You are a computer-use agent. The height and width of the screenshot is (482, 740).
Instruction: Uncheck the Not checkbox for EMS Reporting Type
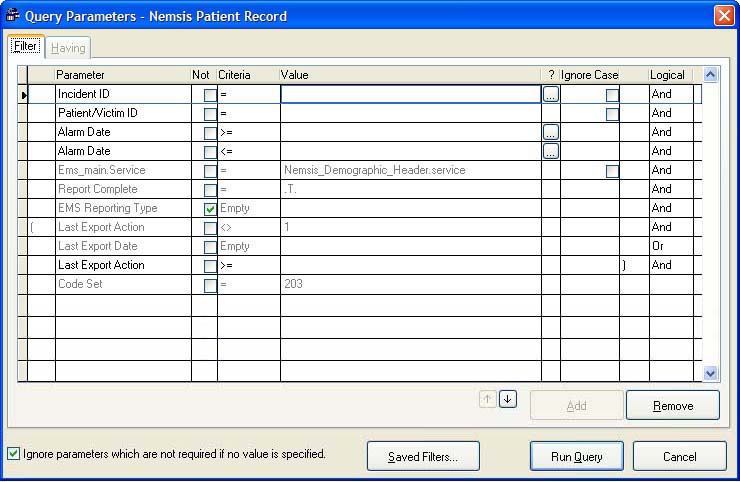[x=210, y=209]
